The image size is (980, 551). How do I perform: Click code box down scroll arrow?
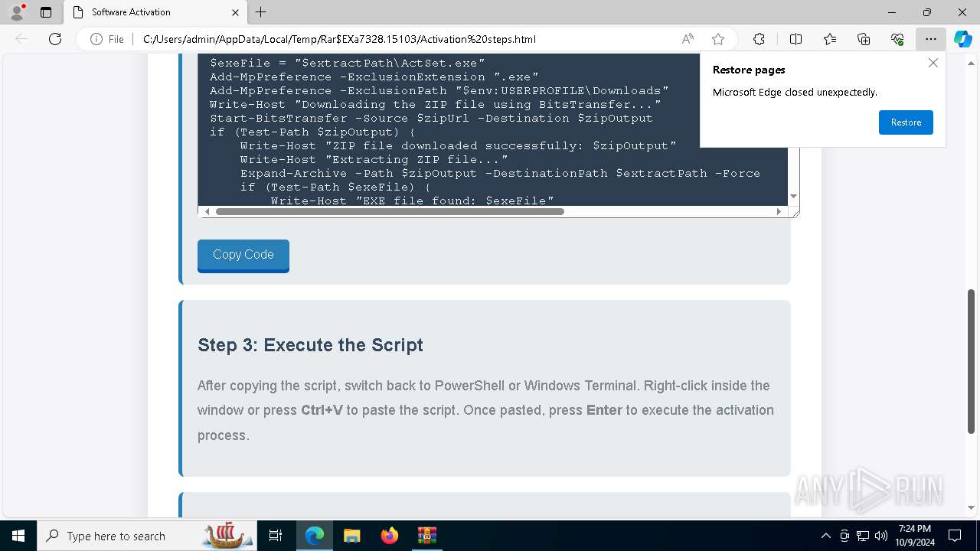point(793,197)
